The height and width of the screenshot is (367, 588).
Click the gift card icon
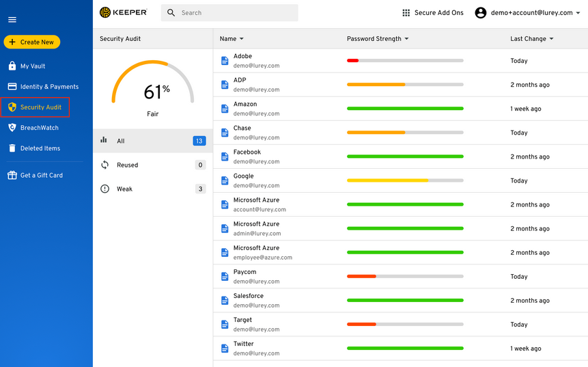click(x=12, y=175)
